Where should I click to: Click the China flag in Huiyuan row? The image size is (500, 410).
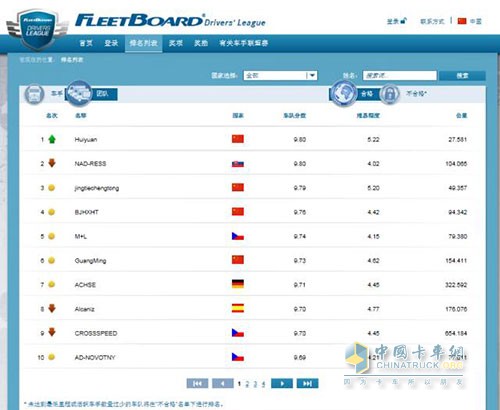[238, 139]
